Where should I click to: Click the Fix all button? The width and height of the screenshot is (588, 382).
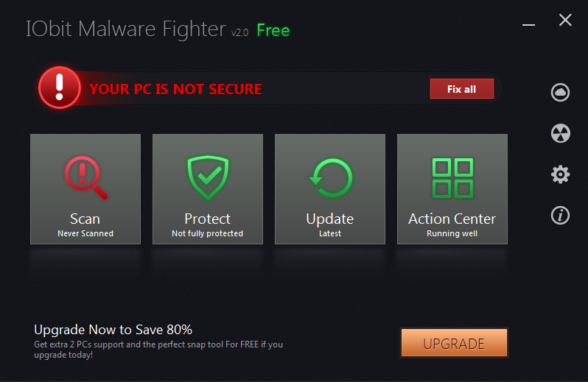tap(461, 89)
